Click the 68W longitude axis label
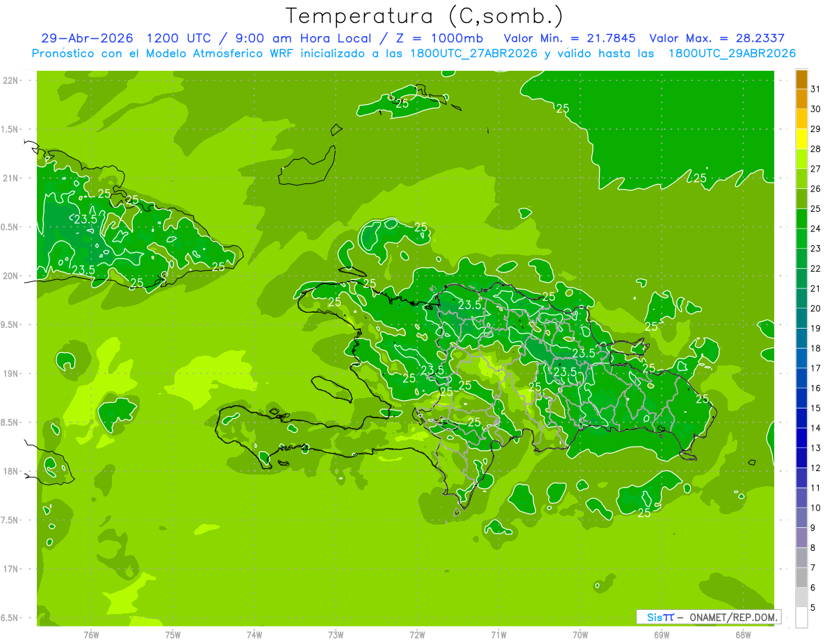The width and height of the screenshot is (834, 644). 743,634
